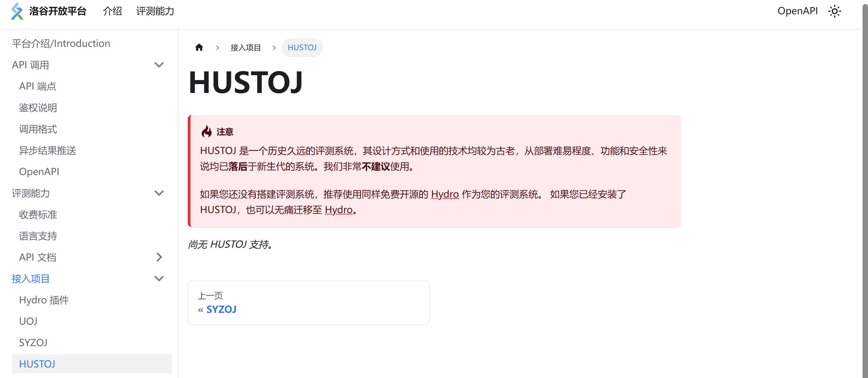Follow the Hydro link after 无痛迁移至
The height and width of the screenshot is (378, 868).
[x=338, y=210]
